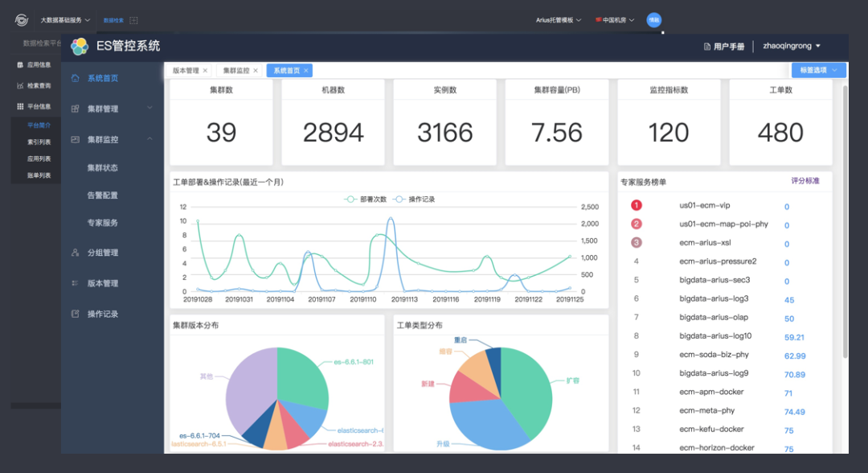Click the vertical scrollbar of the page
868x473 pixels.
pyautogui.click(x=845, y=221)
